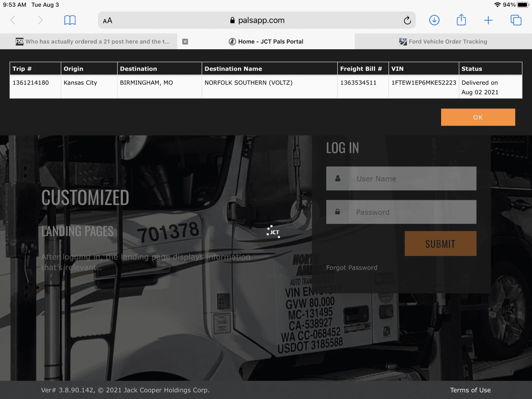Tap the Safari forward arrow
The height and width of the screenshot is (399, 532).
click(40, 20)
